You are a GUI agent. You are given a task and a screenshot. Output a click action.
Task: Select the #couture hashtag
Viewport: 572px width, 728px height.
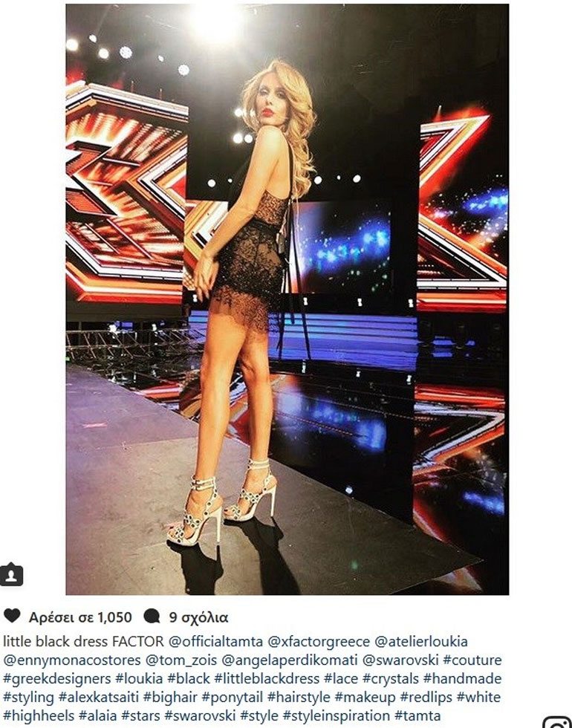coord(472,660)
